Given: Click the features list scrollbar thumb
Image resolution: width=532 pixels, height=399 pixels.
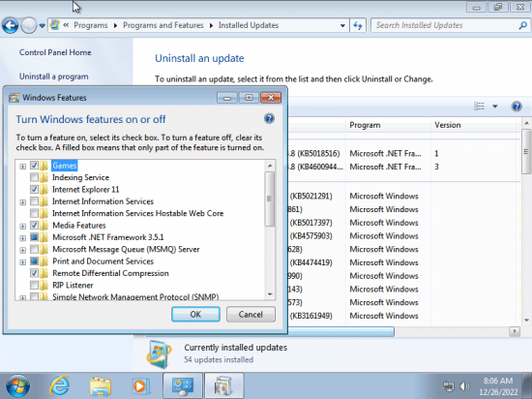Looking at the screenshot, I should pos(270,199).
